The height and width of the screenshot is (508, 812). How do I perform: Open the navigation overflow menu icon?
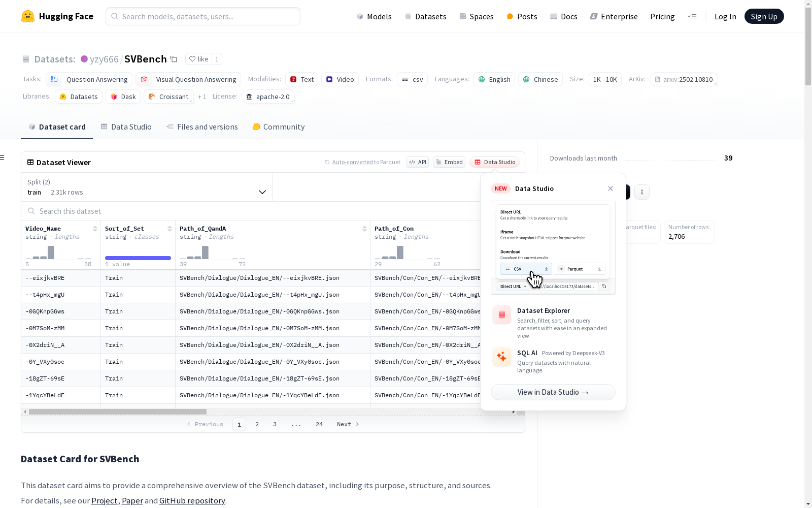click(x=692, y=16)
